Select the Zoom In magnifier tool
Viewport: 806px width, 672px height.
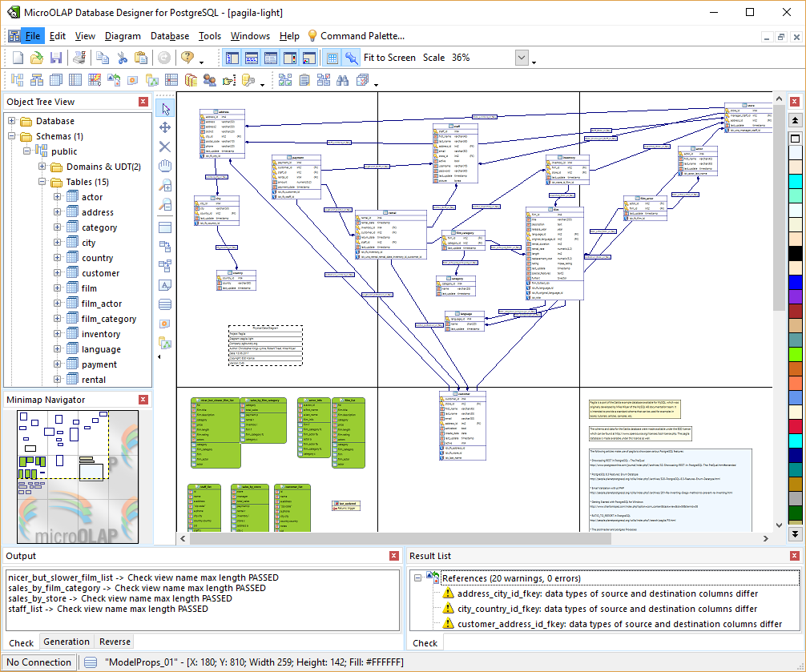[x=165, y=186]
